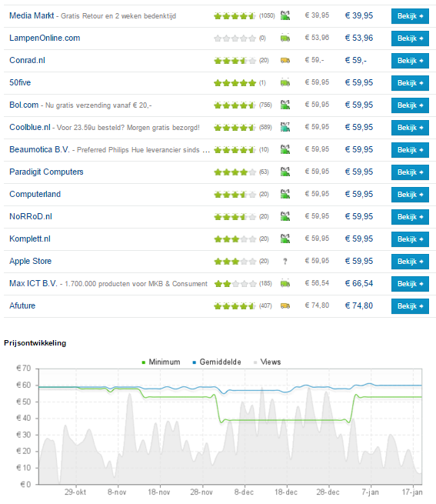This screenshot has height=504, width=436.
Task: Open the Computerland shop link
Action: (x=35, y=194)
